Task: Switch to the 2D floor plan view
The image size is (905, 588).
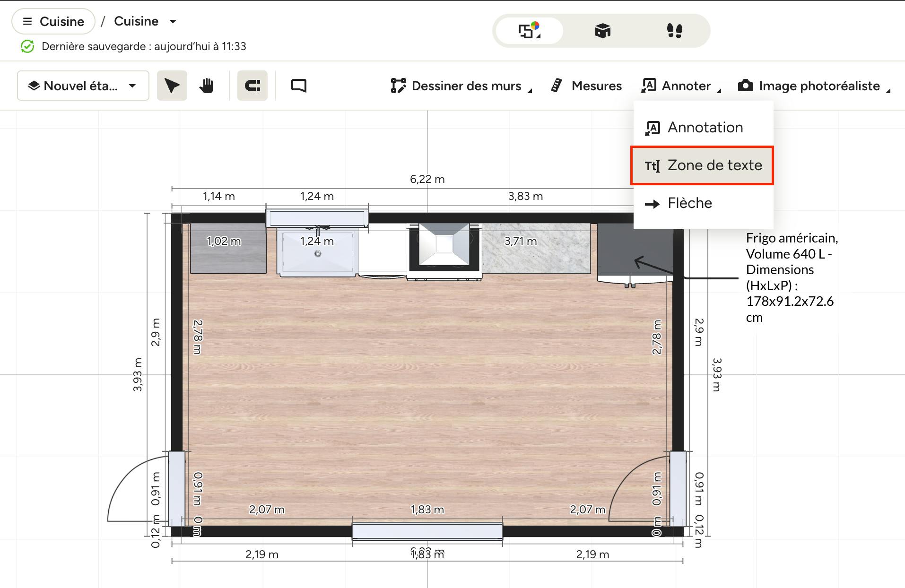Action: [529, 31]
